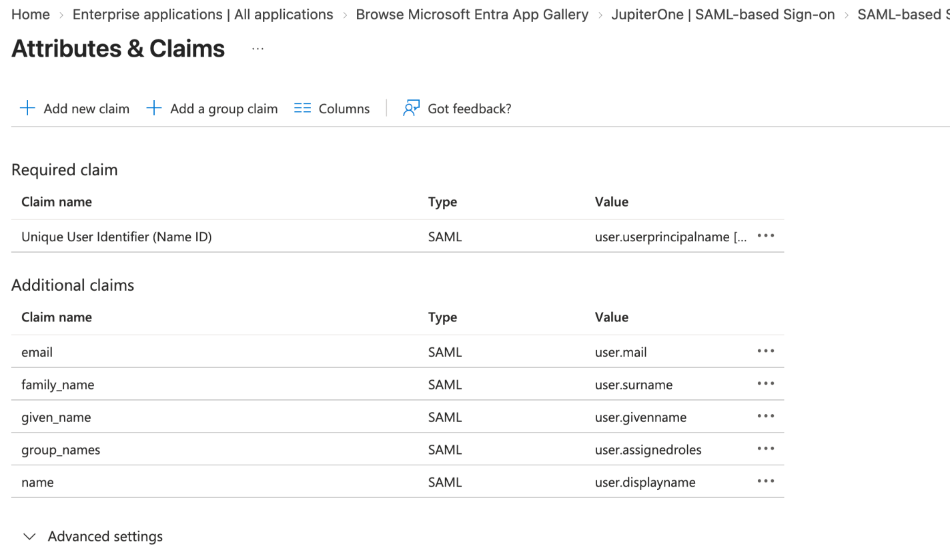
Task: Click the Add a group claim label
Action: click(x=224, y=109)
